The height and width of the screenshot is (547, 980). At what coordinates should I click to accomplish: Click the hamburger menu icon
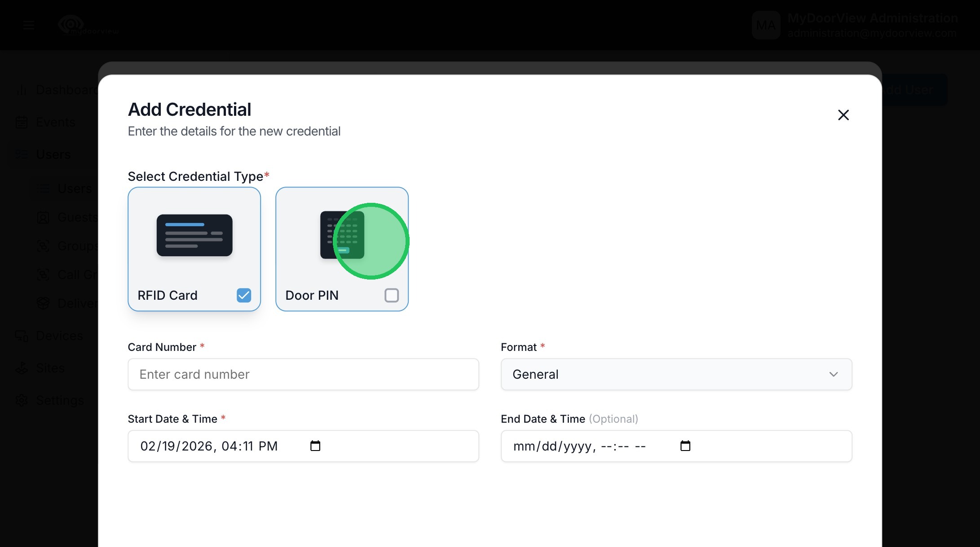coord(29,25)
